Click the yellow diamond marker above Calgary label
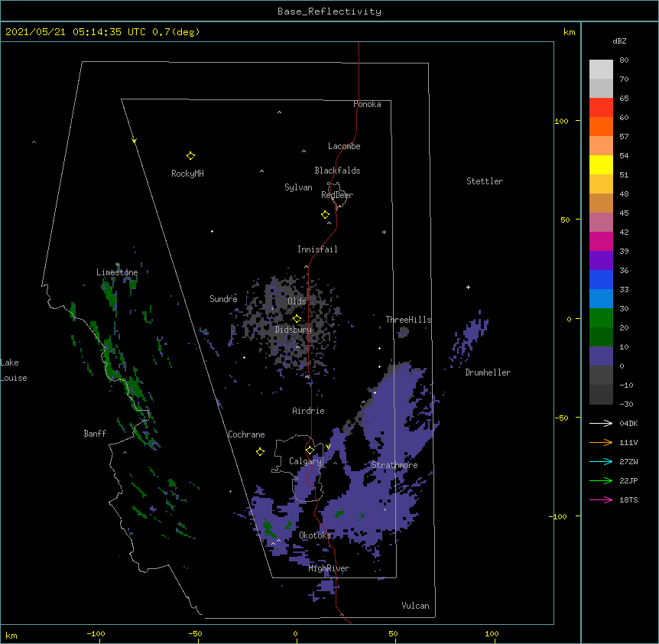 (310, 450)
